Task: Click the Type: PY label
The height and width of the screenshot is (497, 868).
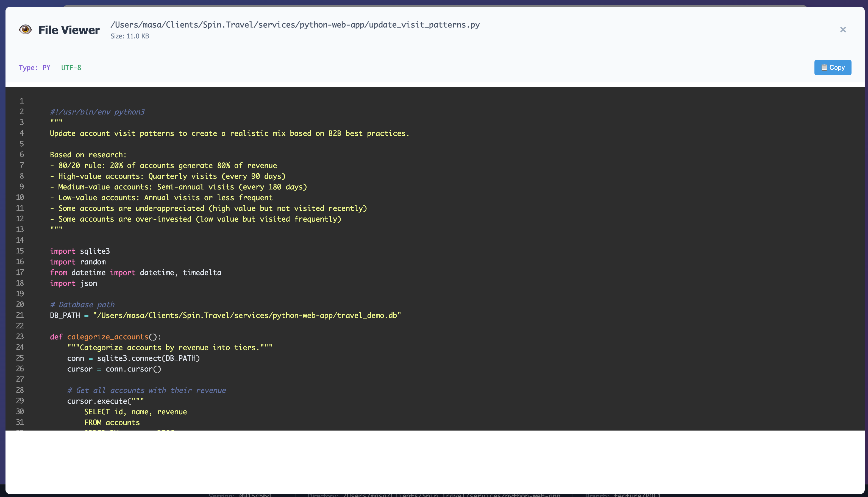Action: tap(35, 68)
